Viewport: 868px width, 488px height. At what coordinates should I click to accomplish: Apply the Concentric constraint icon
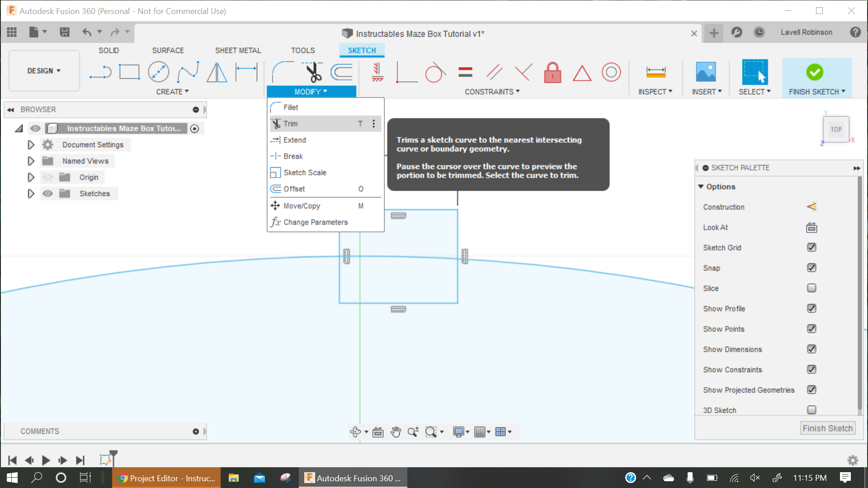[611, 72]
